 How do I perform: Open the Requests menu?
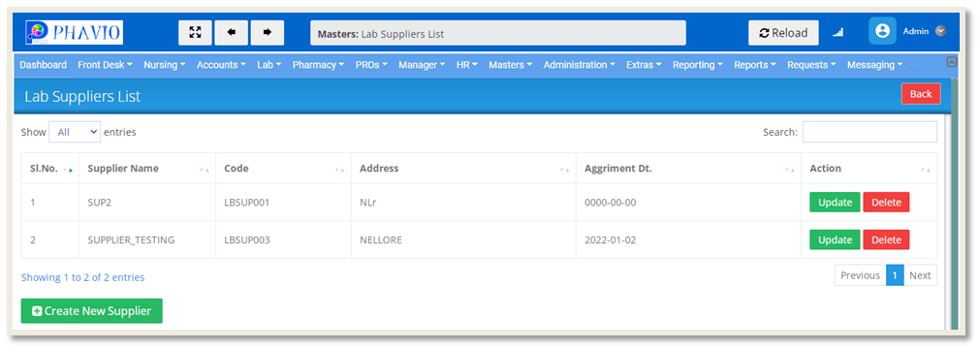[812, 65]
